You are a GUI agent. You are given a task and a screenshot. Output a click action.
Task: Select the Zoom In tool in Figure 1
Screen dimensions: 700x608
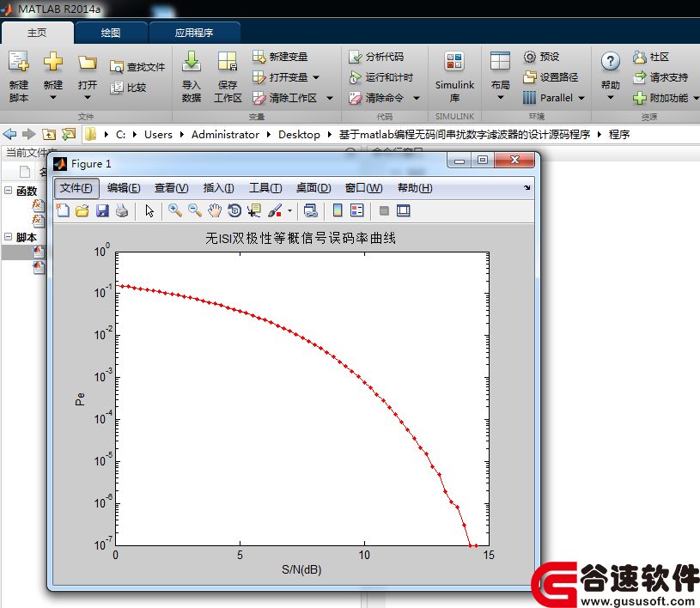click(174, 210)
